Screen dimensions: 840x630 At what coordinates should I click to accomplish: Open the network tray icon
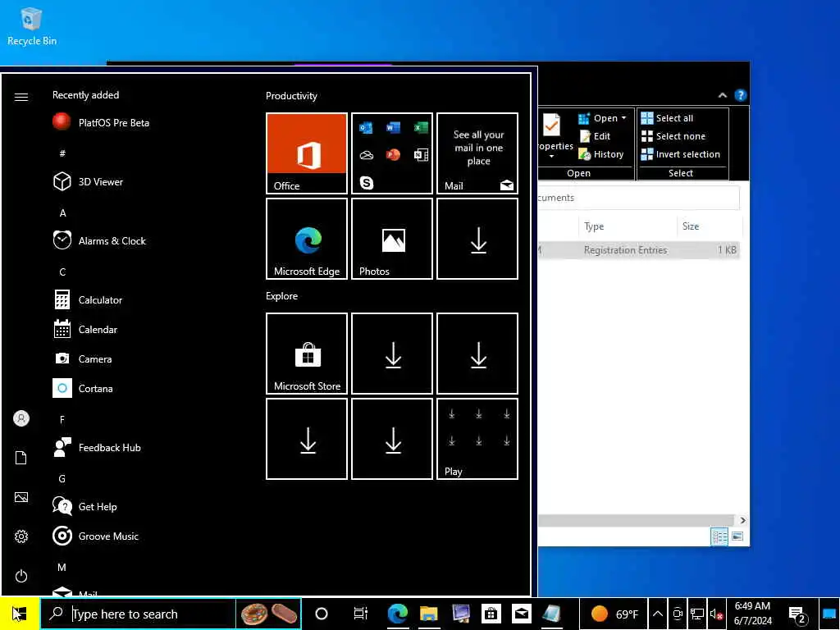coord(697,614)
